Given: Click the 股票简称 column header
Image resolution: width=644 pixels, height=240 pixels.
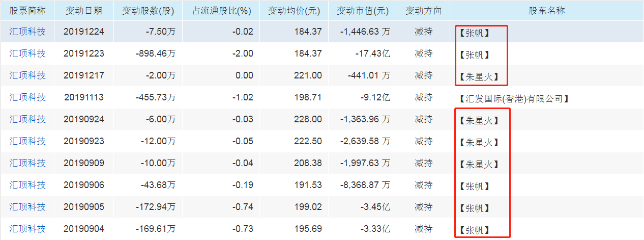Looking at the screenshot, I should tap(27, 10).
